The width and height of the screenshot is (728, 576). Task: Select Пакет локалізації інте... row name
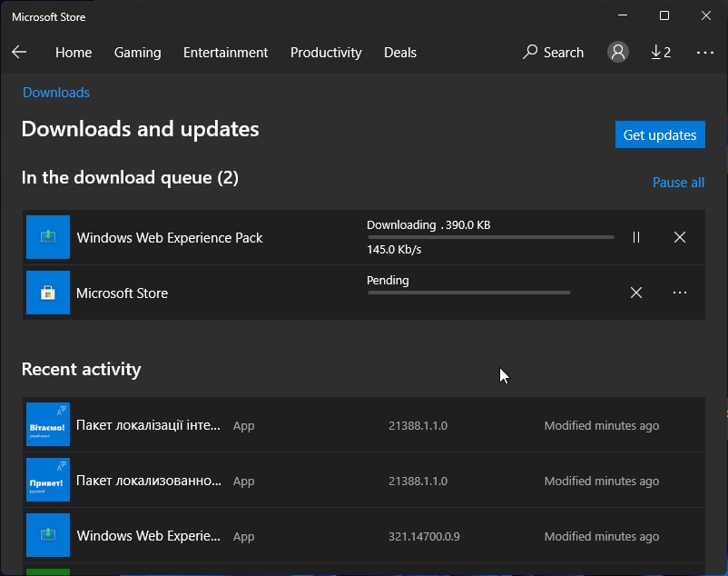(148, 425)
